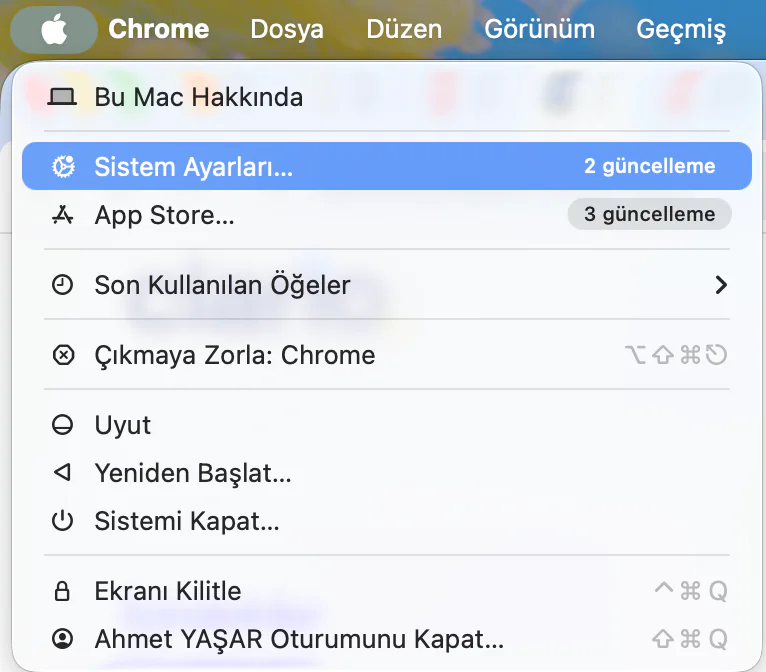
Task: Choose Çıkmaya Zorla: Chrome
Action: (387, 355)
